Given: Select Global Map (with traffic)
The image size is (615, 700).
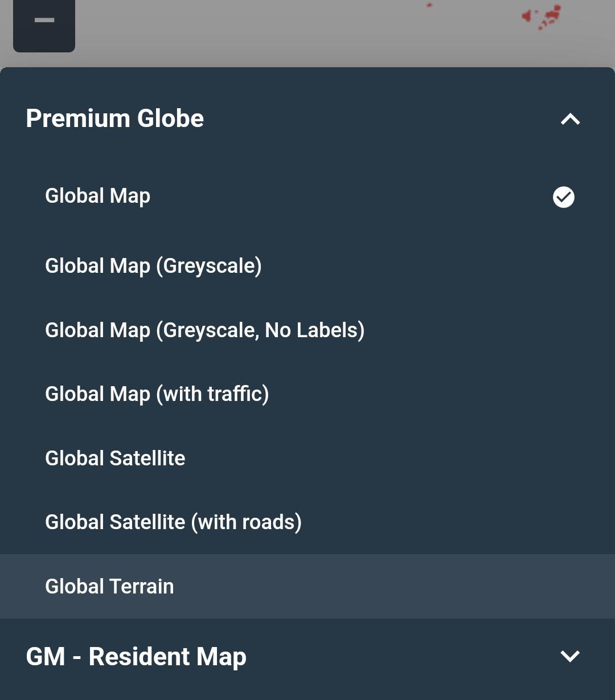Looking at the screenshot, I should coord(307,394).
